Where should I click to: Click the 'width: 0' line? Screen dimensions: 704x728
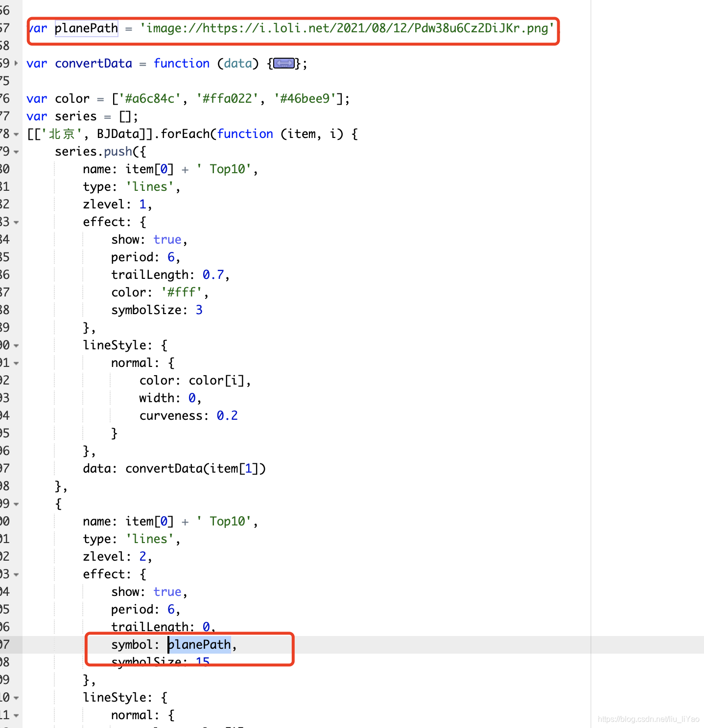pyautogui.click(x=170, y=398)
